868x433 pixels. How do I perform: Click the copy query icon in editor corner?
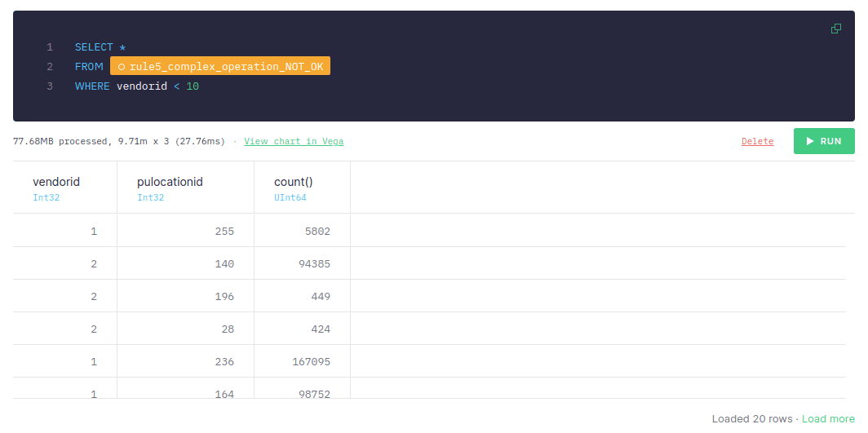pos(835,29)
